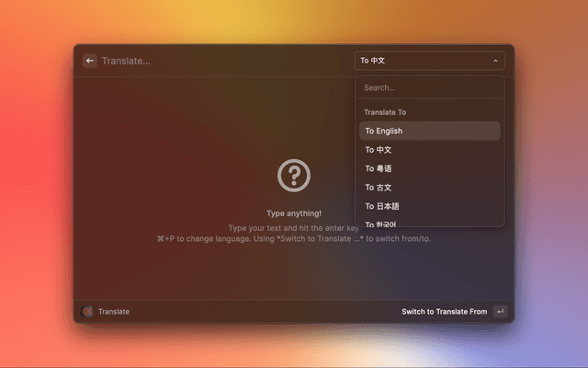Click the 'Search...' field in dropdown
The width and height of the screenshot is (588, 368).
pyautogui.click(x=429, y=87)
